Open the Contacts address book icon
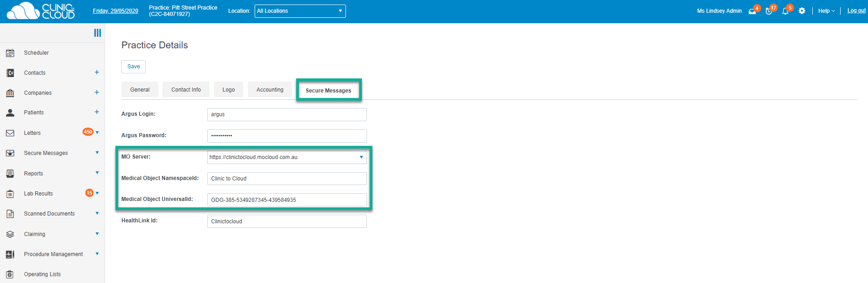 tap(10, 73)
